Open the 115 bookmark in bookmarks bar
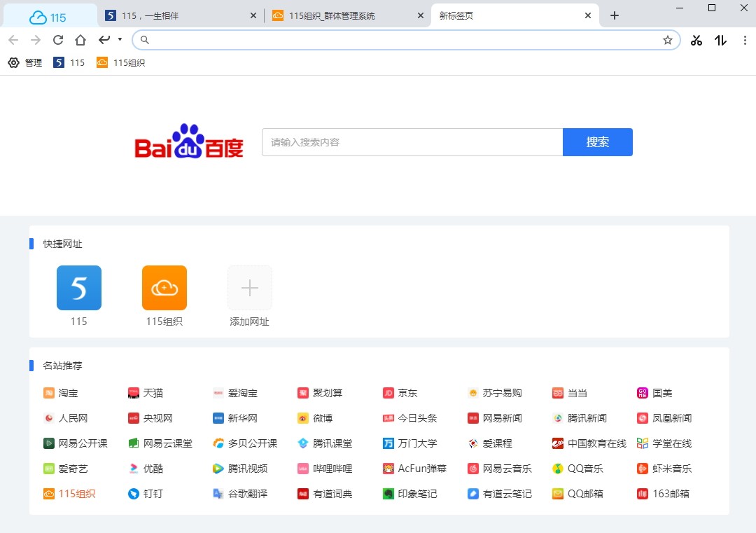 (69, 63)
